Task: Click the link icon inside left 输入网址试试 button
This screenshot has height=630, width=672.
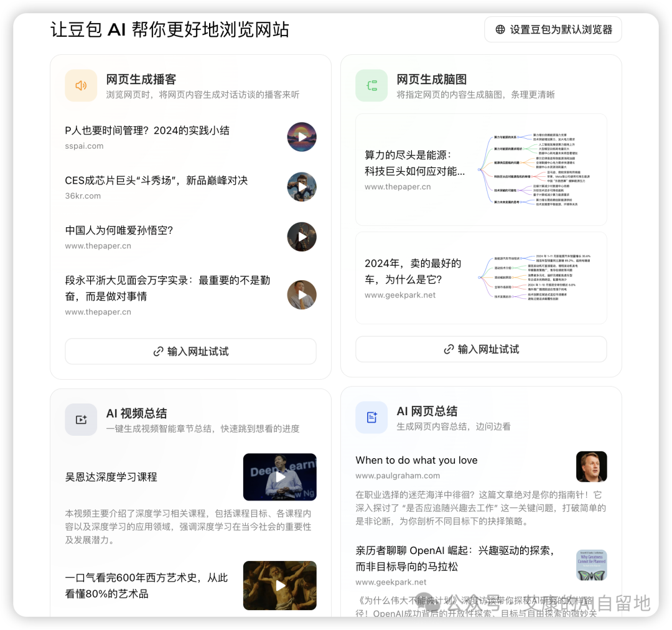Action: click(x=158, y=351)
